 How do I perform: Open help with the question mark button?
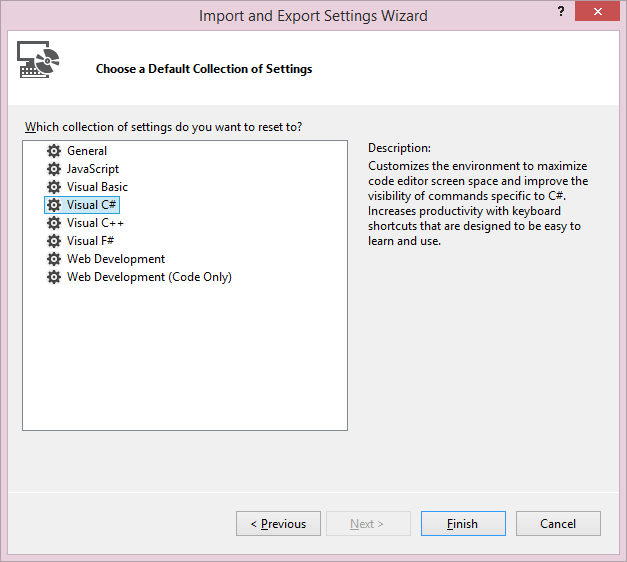point(561,12)
